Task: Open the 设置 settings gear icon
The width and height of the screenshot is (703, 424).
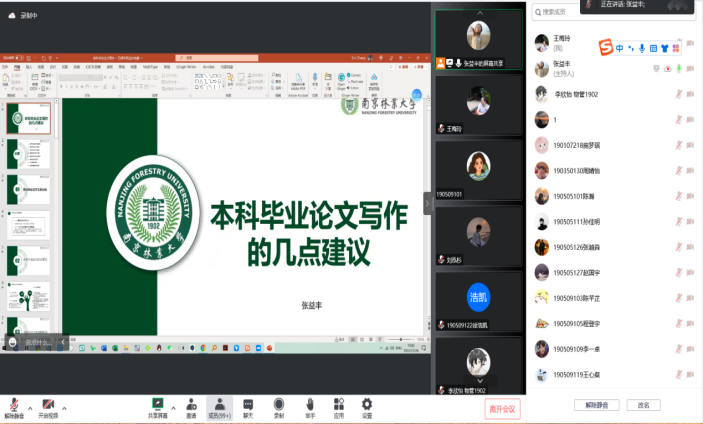Action: click(367, 403)
